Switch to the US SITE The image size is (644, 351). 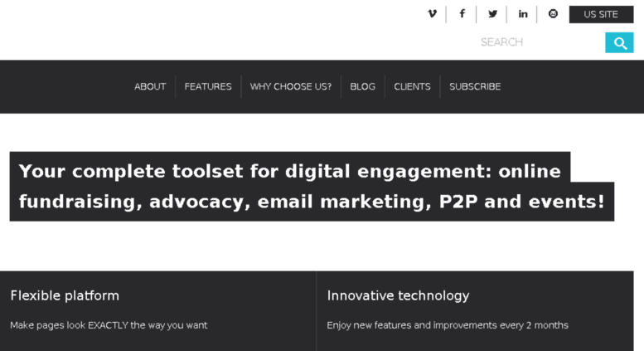tap(601, 14)
